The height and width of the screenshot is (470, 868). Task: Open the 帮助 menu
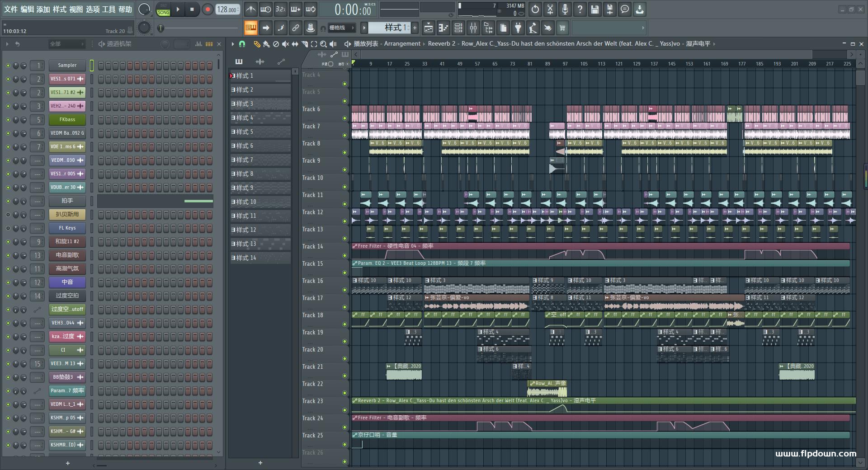pyautogui.click(x=125, y=9)
